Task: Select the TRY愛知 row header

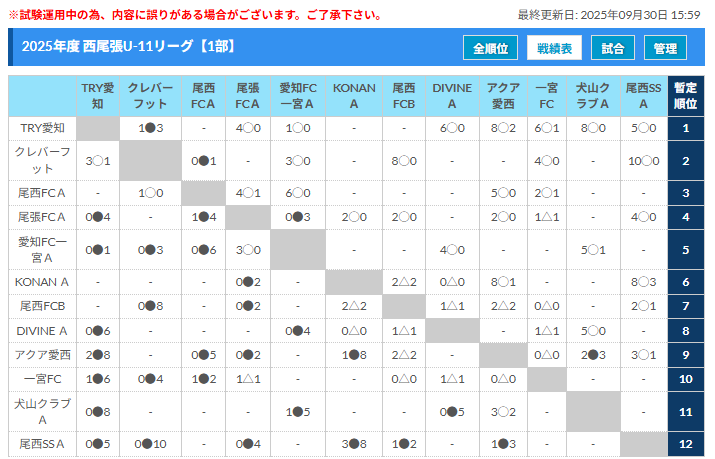Action: click(42, 128)
